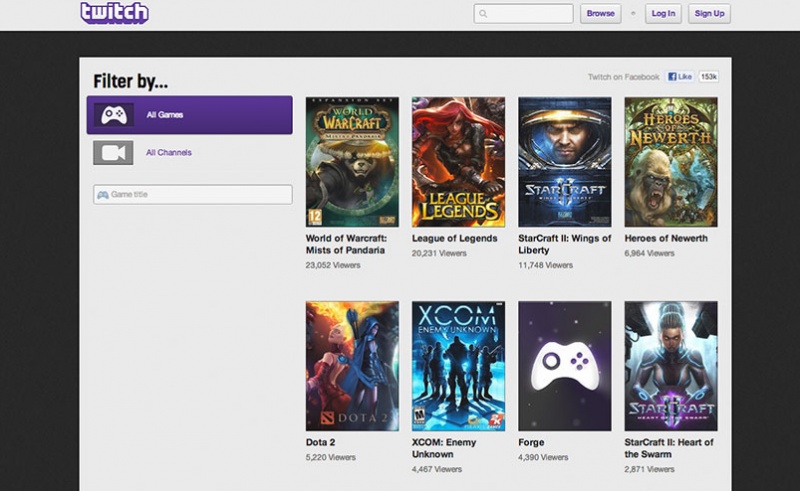The width and height of the screenshot is (800, 491).
Task: Open World of Warcraft Mists of Pandaria cover
Action: pos(352,162)
